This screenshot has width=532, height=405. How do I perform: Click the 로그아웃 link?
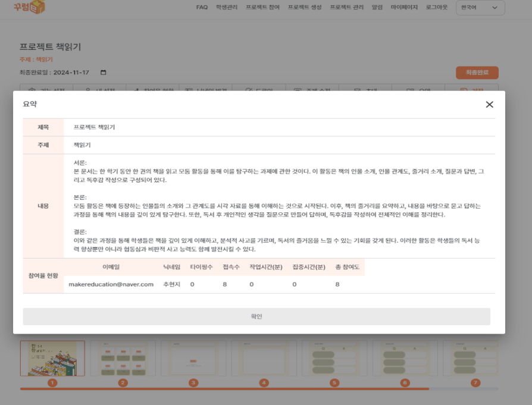(437, 8)
